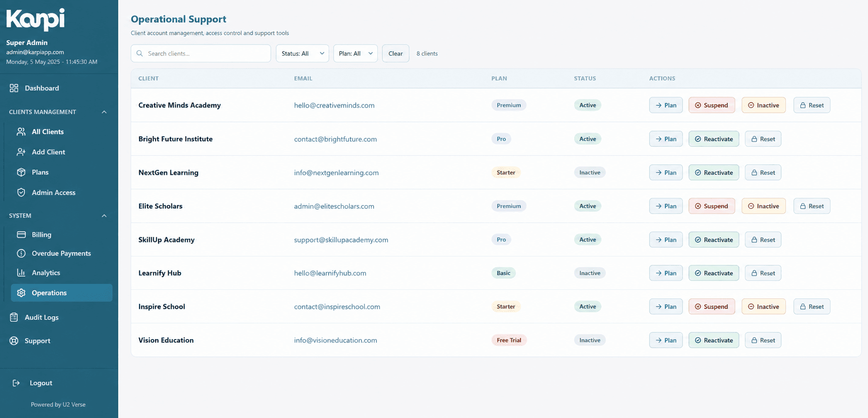Click the Audit Logs clipboard icon
This screenshot has width=868, height=418.
(14, 317)
